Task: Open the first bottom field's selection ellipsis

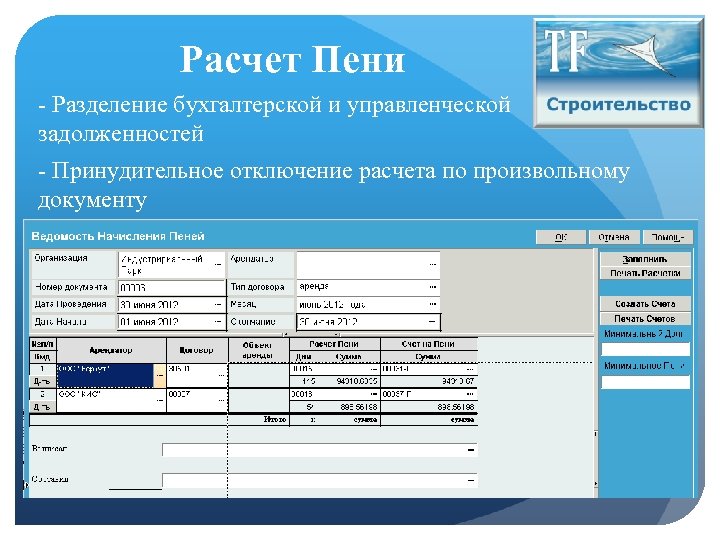Action: pos(471,450)
